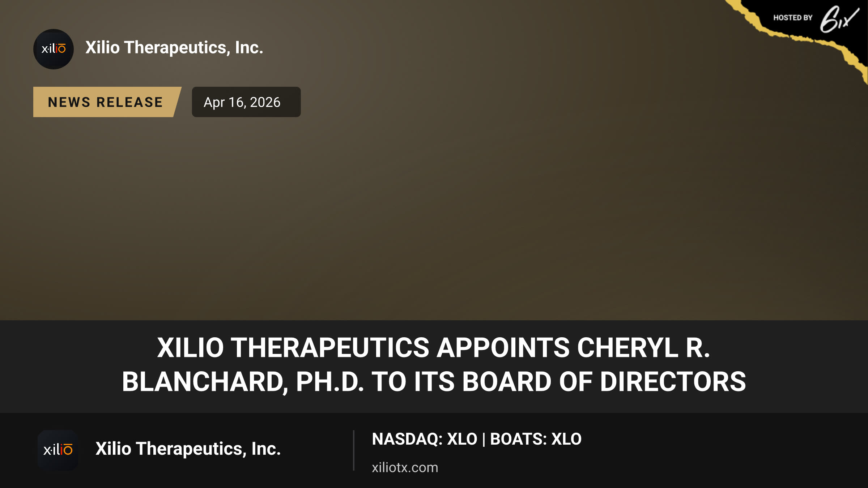Click the PH.D. text in the headline
Screen dimensions: 868x488
(x=330, y=382)
